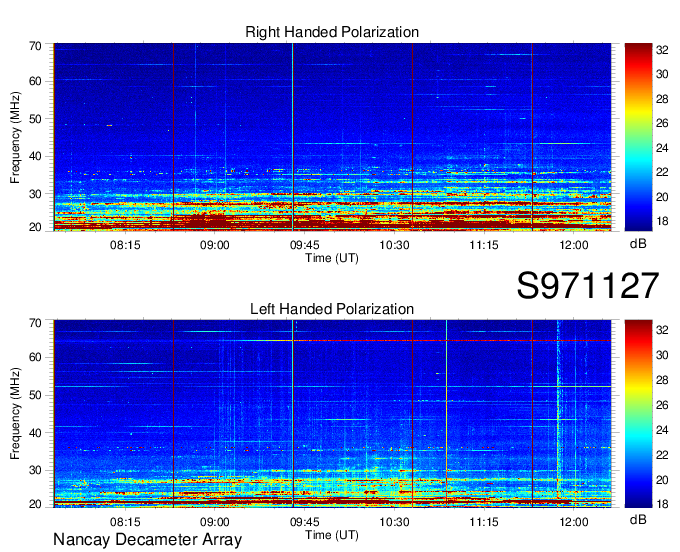
Task: Click the 26 value on the top colorbar
Action: tap(662, 124)
